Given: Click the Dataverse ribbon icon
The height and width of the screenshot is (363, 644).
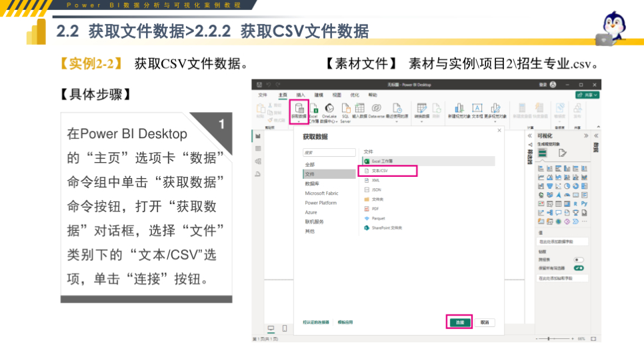Looking at the screenshot, I should 376,111.
